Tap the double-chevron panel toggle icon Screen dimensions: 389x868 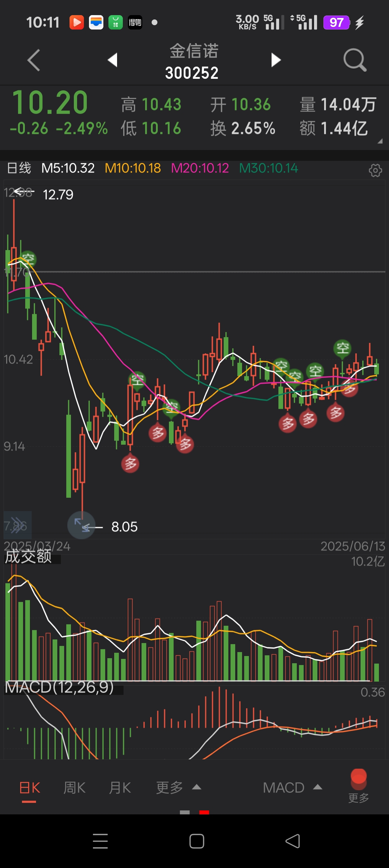point(18,525)
